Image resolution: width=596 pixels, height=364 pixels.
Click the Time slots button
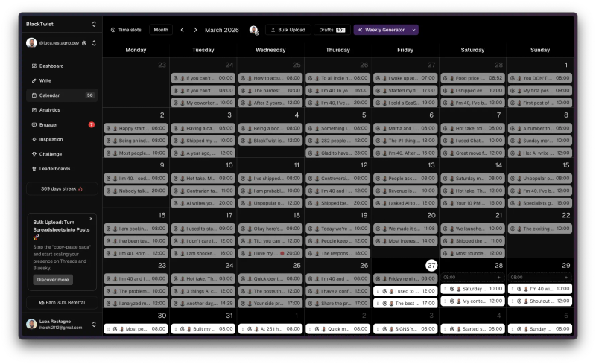click(126, 30)
